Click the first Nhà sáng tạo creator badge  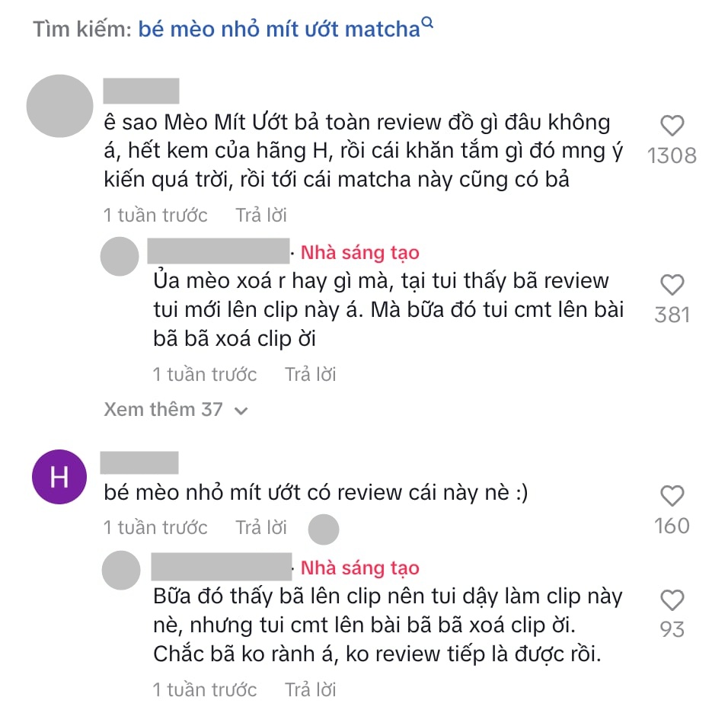point(360,253)
